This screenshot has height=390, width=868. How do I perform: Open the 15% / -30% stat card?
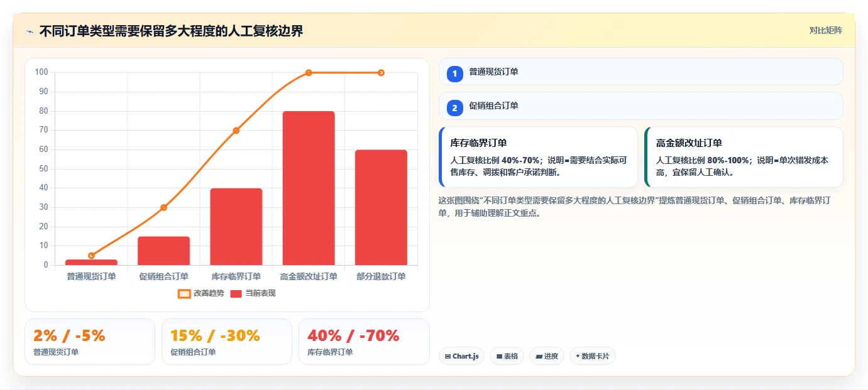227,342
